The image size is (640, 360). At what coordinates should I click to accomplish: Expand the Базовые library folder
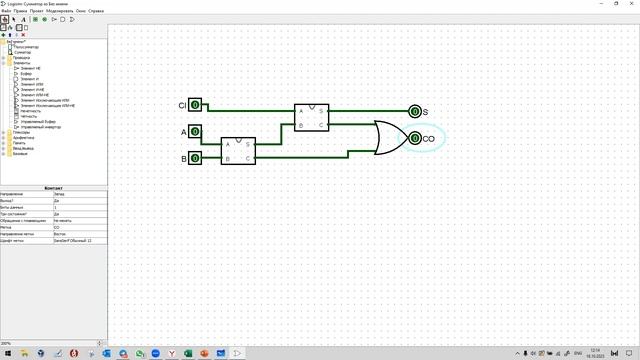click(x=3, y=154)
